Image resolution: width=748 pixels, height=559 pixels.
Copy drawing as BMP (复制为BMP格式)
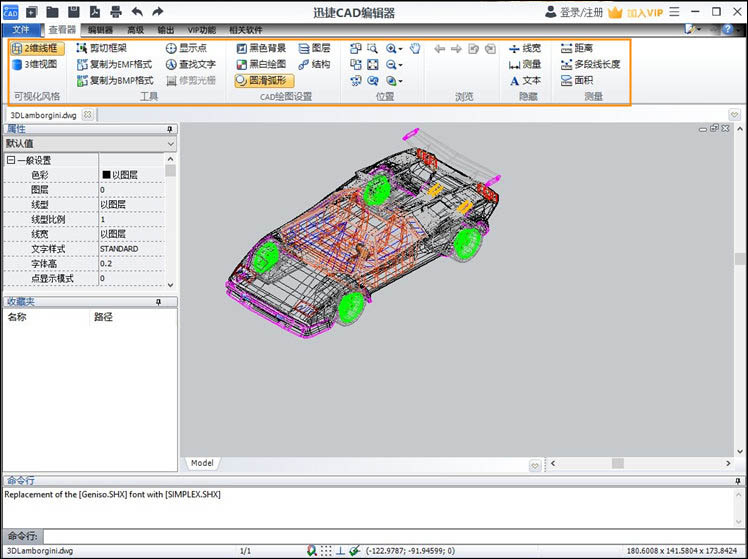point(115,81)
